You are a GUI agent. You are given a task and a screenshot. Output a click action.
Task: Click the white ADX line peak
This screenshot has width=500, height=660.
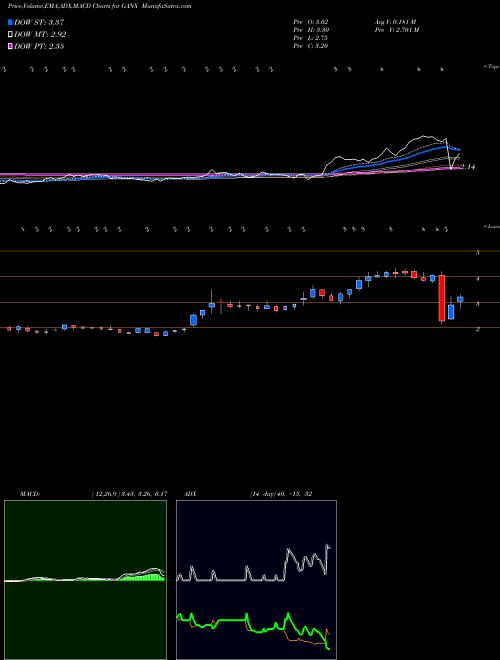[327, 546]
